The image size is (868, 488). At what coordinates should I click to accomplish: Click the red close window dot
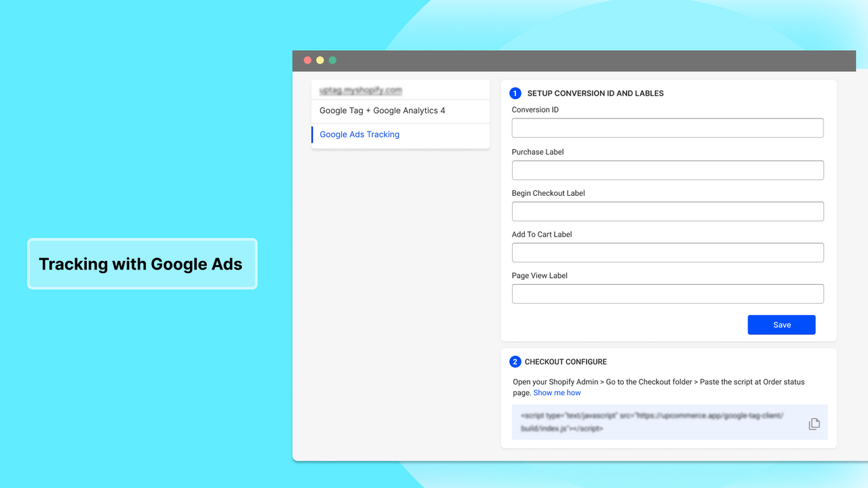tap(307, 60)
